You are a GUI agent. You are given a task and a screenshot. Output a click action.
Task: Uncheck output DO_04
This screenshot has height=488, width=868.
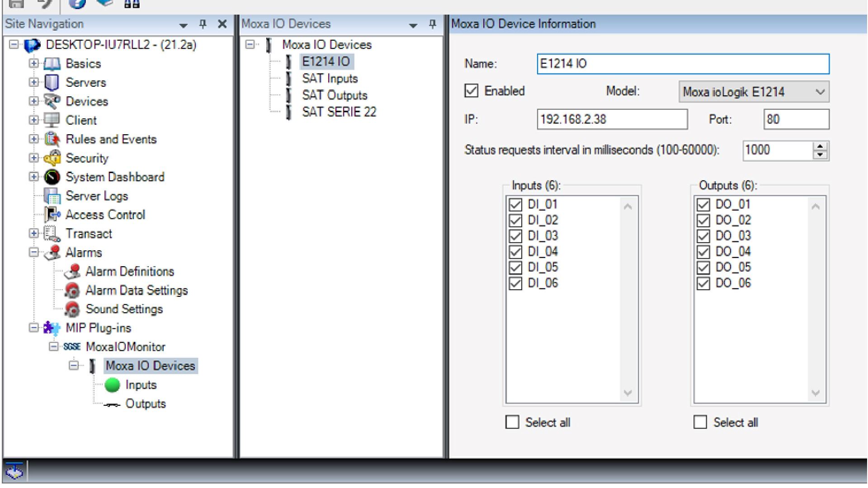[703, 252]
